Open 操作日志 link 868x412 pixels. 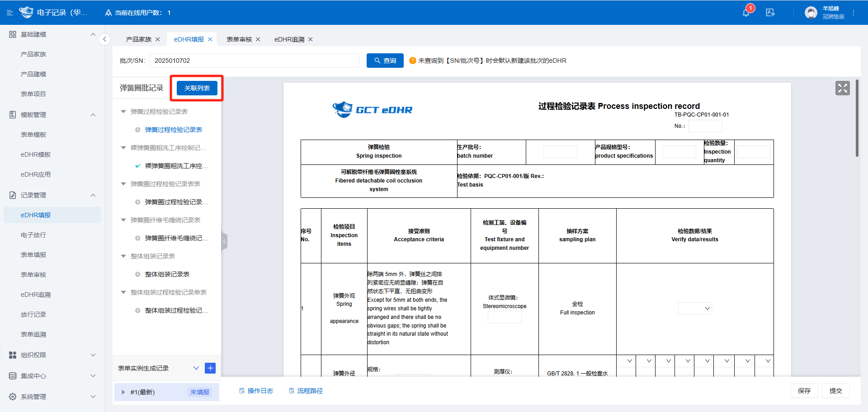pos(256,391)
